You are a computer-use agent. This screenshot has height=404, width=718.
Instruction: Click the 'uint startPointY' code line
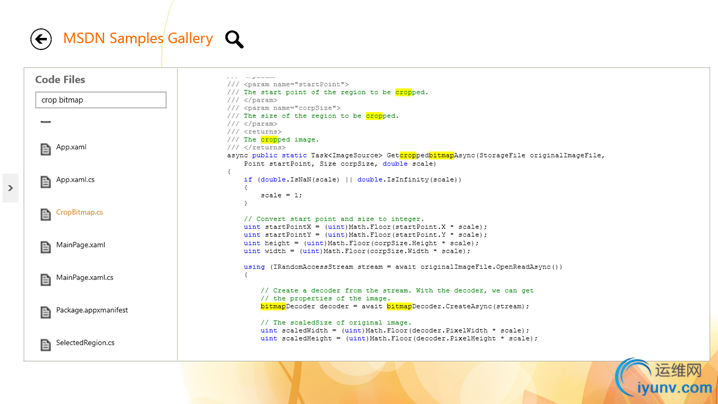pos(365,235)
